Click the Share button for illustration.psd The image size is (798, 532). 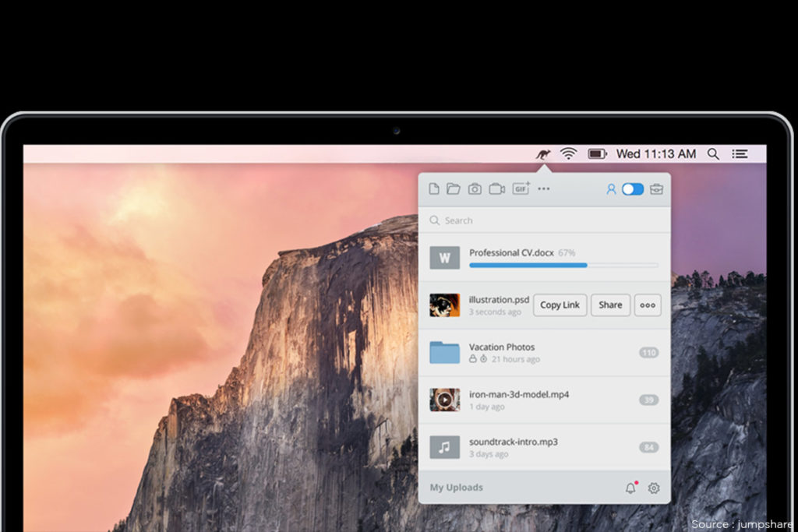pos(610,305)
